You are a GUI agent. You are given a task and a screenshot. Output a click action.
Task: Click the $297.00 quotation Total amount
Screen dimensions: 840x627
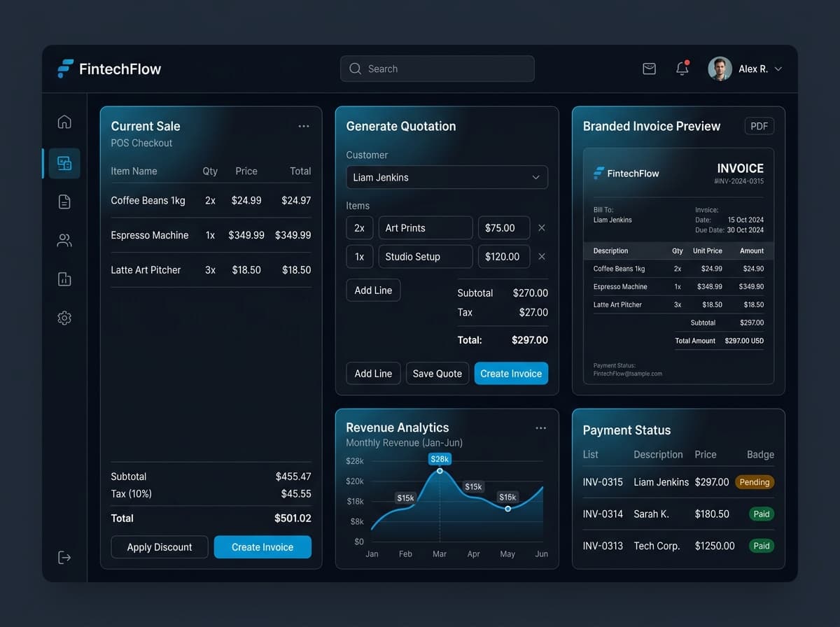530,340
